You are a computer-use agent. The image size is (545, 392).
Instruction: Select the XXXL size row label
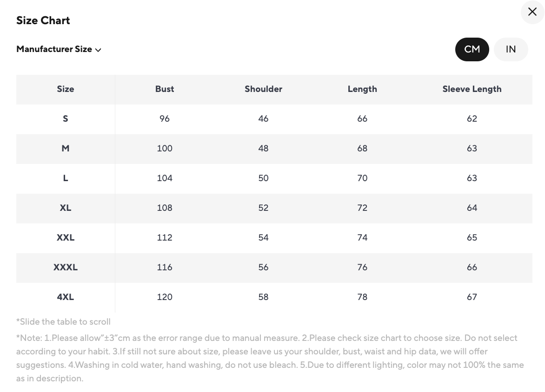coord(66,268)
